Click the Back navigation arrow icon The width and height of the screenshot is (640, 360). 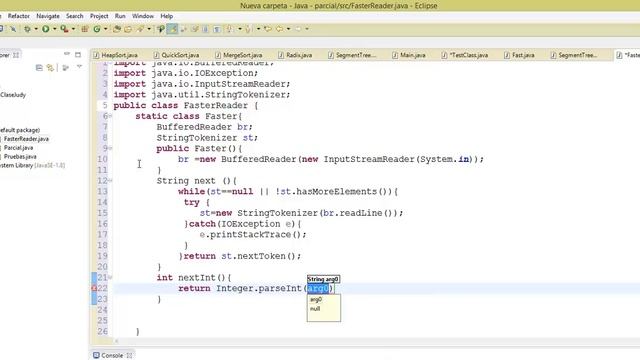pyautogui.click(x=280, y=29)
